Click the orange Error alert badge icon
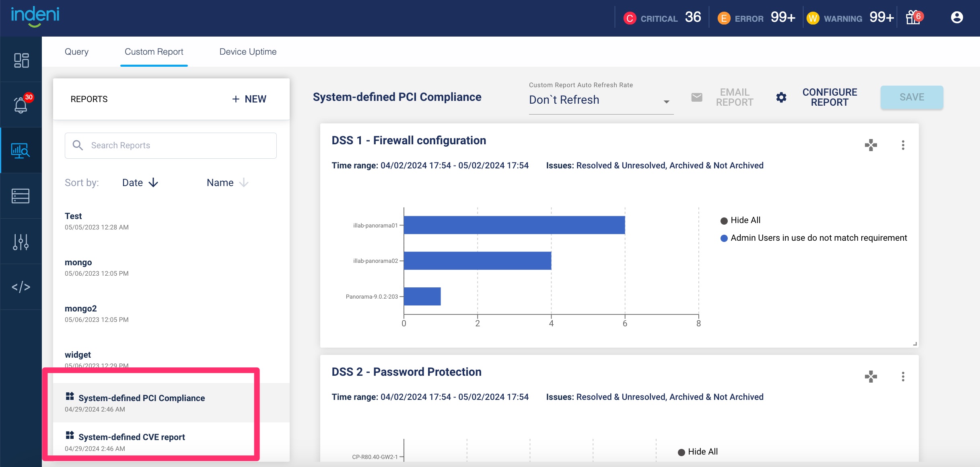Screen dimensions: 980x467 coord(724,18)
